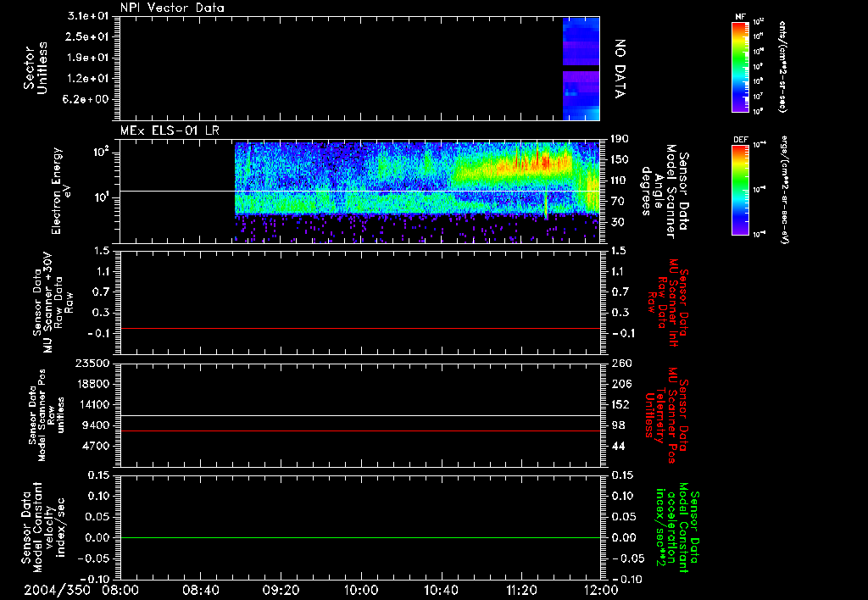Click the Model Scanner Pos Raw unitless axis label

[46, 415]
